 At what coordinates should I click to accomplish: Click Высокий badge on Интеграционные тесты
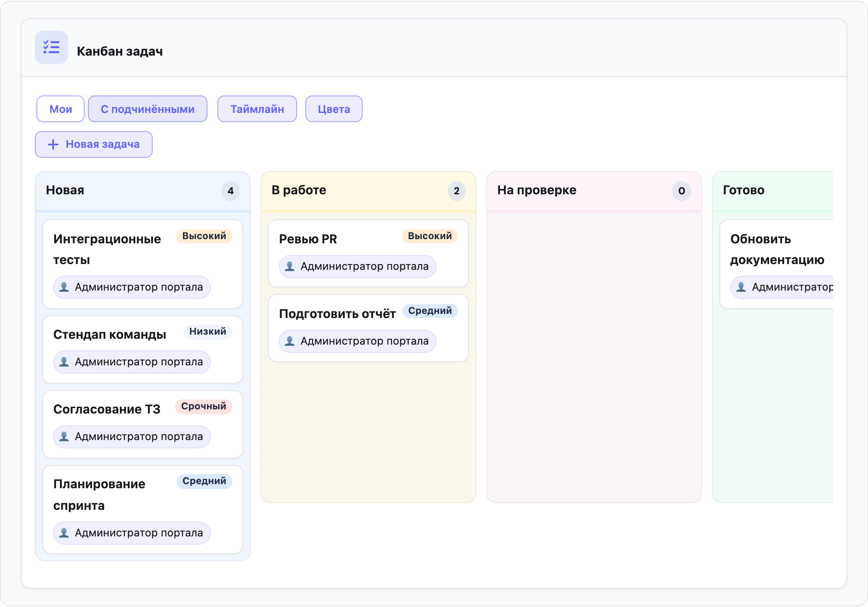pos(204,236)
